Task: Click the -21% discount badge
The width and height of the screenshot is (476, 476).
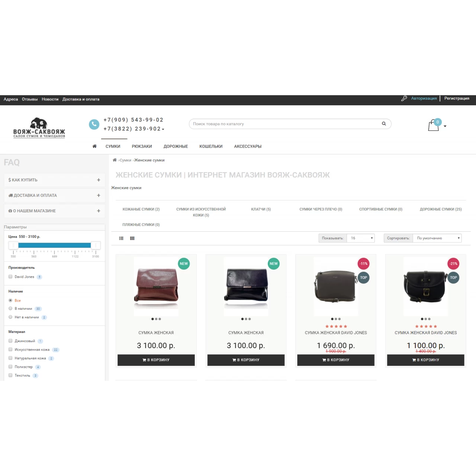Action: coord(454,264)
